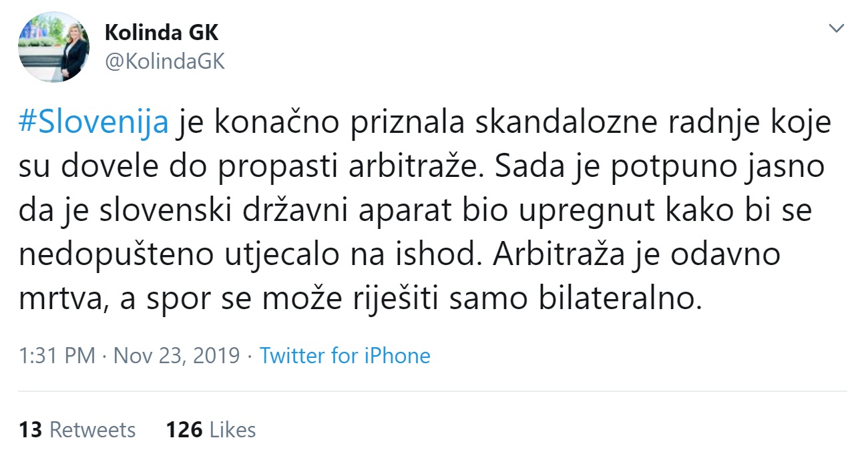Open Kolinda GK's profile via display name
This screenshot has width=868, height=462.
(162, 31)
